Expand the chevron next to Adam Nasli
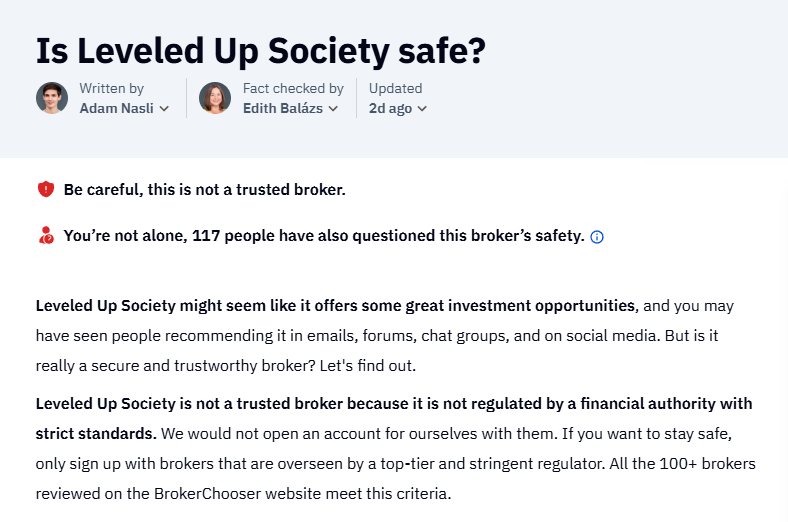 point(164,109)
